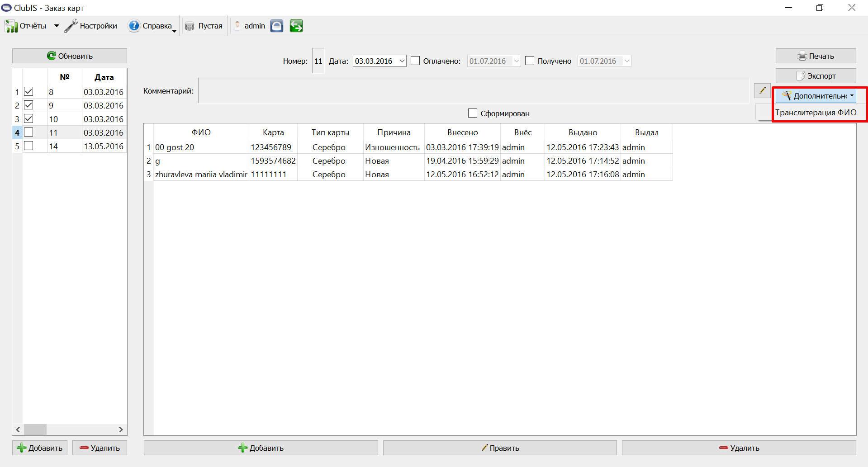This screenshot has height=467, width=868.
Task: Click the Экспорт button
Action: (x=816, y=76)
